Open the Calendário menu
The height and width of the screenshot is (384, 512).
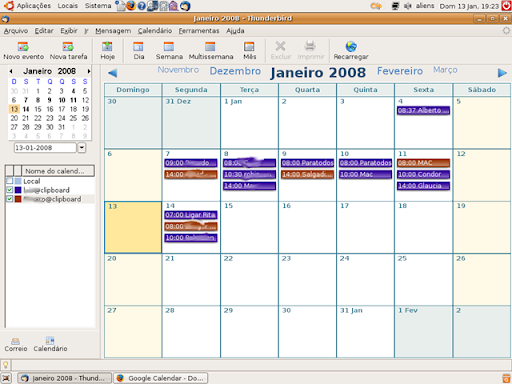(x=155, y=31)
